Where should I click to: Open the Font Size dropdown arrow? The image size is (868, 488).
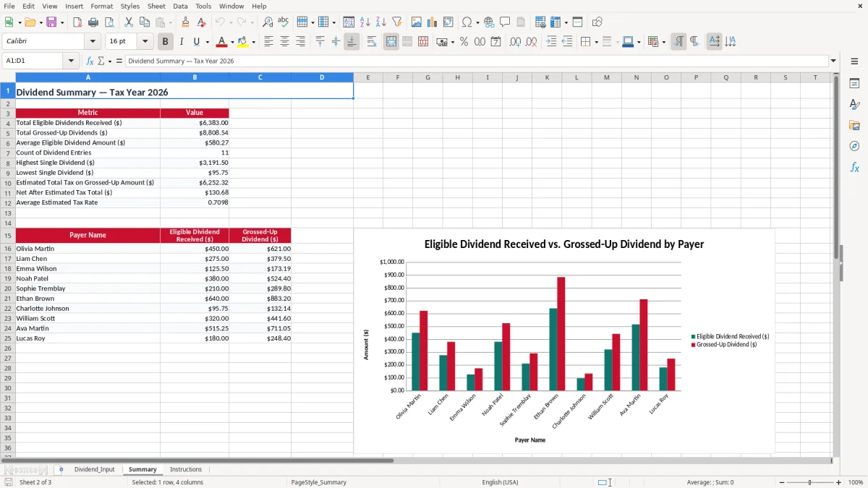[145, 42]
